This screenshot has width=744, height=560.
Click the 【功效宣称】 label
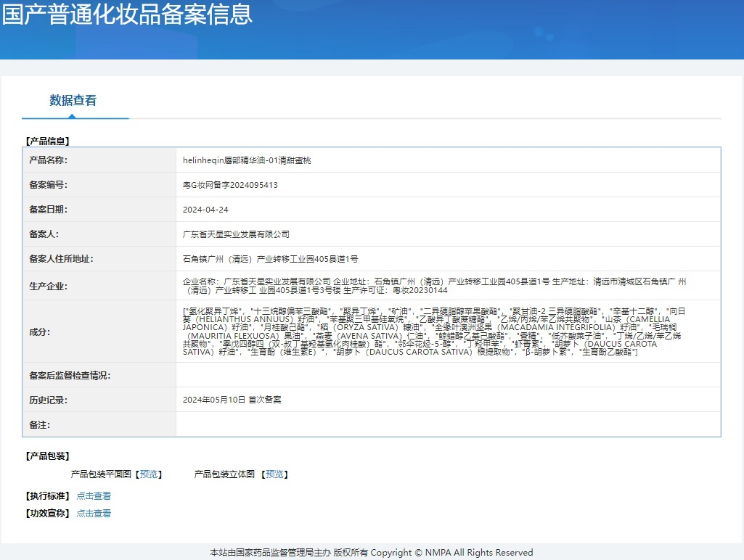click(x=47, y=514)
